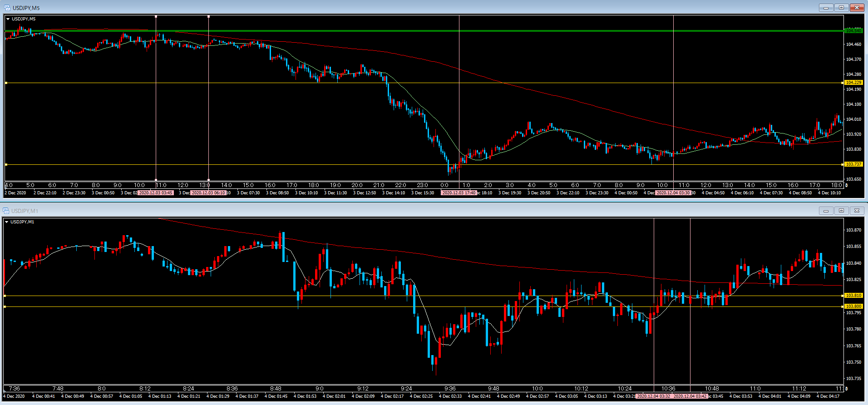868x405 pixels.
Task: Select the 2020.12.04 03:42 time marker on M1
Action: (690, 396)
